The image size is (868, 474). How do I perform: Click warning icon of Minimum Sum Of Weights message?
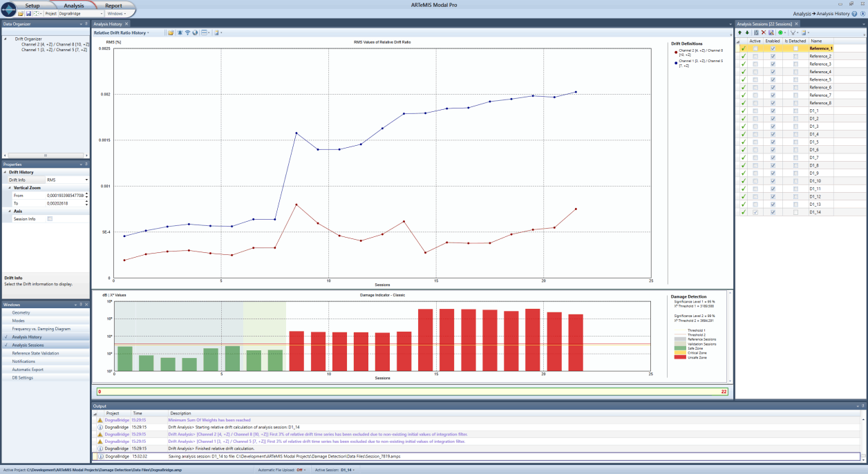pyautogui.click(x=100, y=420)
